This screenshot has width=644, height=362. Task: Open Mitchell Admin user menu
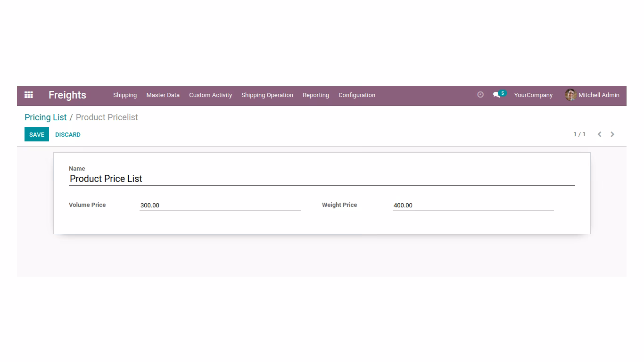[592, 95]
